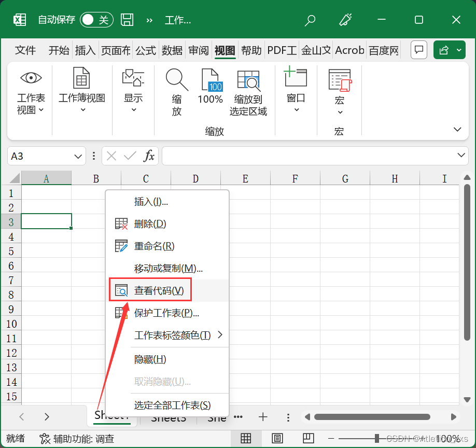Select column E header
The height and width of the screenshot is (448, 476).
[245, 178]
